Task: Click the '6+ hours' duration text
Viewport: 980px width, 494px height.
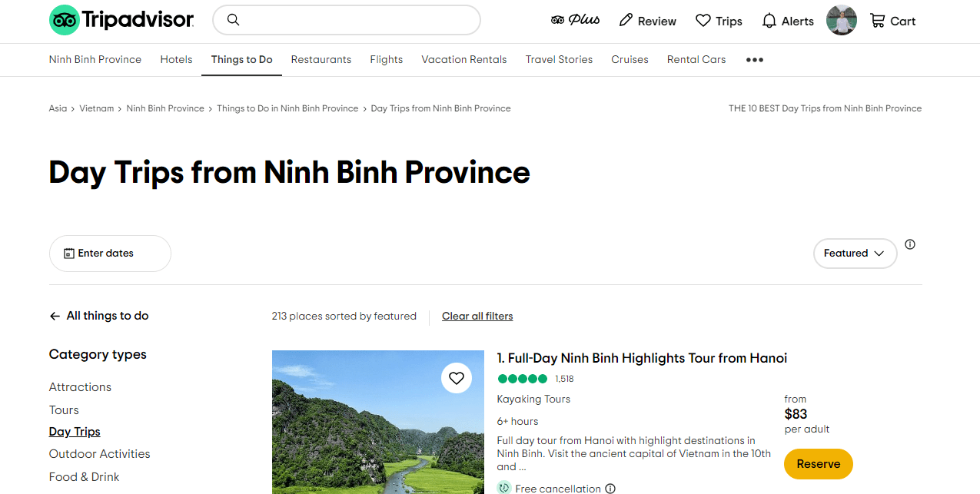Action: 517,422
